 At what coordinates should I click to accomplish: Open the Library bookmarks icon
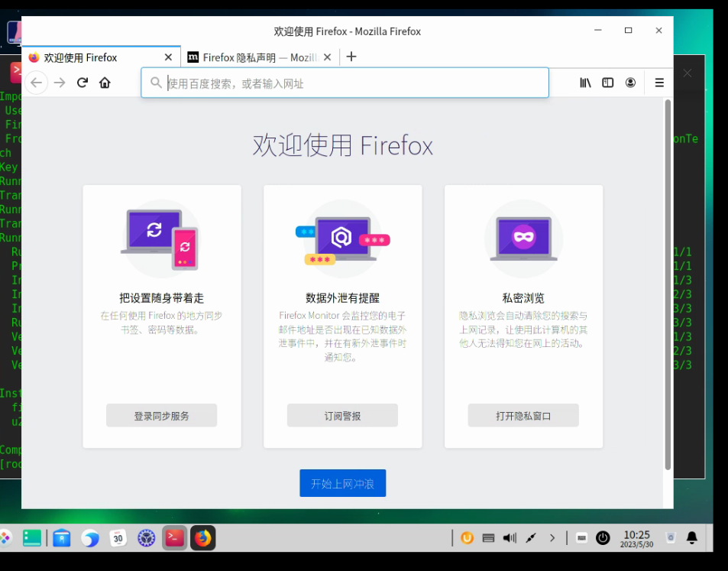point(585,83)
